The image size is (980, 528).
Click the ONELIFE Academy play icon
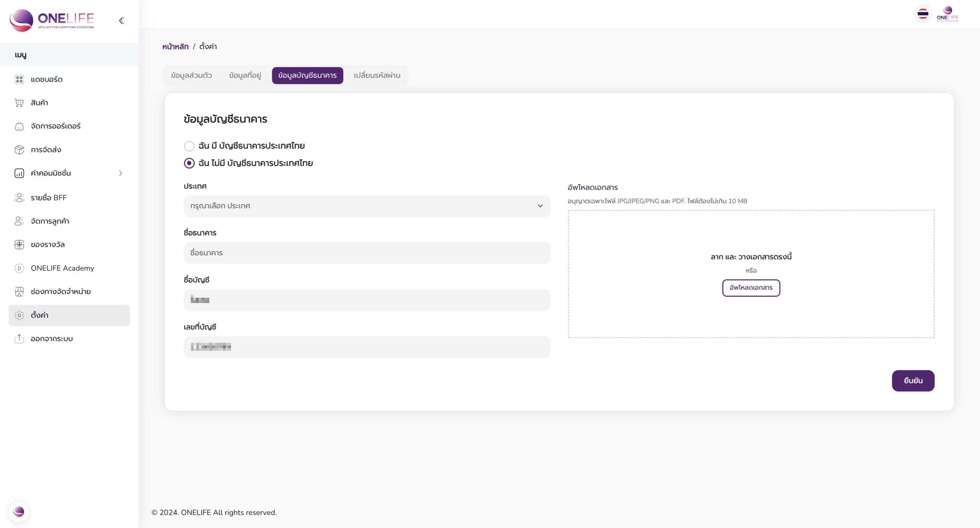[19, 268]
